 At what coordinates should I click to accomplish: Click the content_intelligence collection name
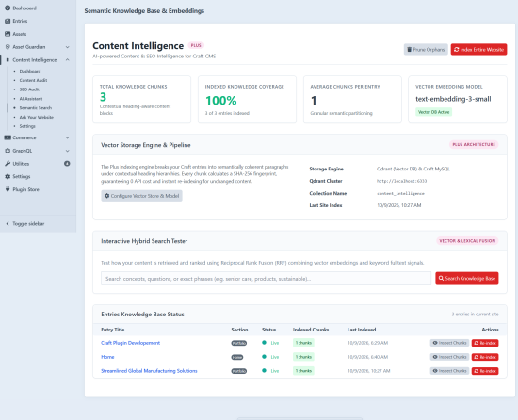click(x=400, y=193)
